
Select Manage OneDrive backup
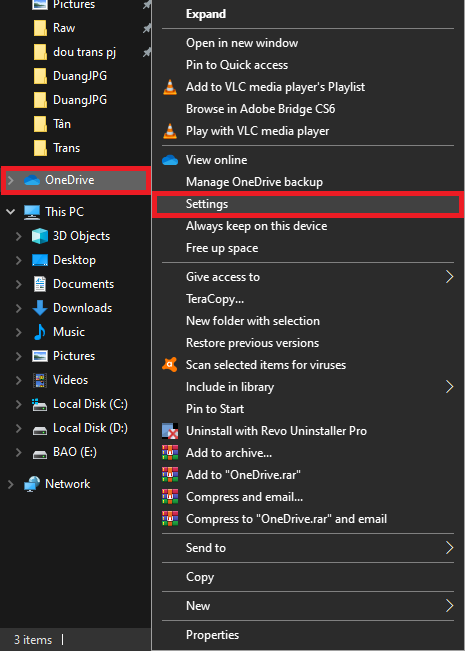(x=308, y=182)
